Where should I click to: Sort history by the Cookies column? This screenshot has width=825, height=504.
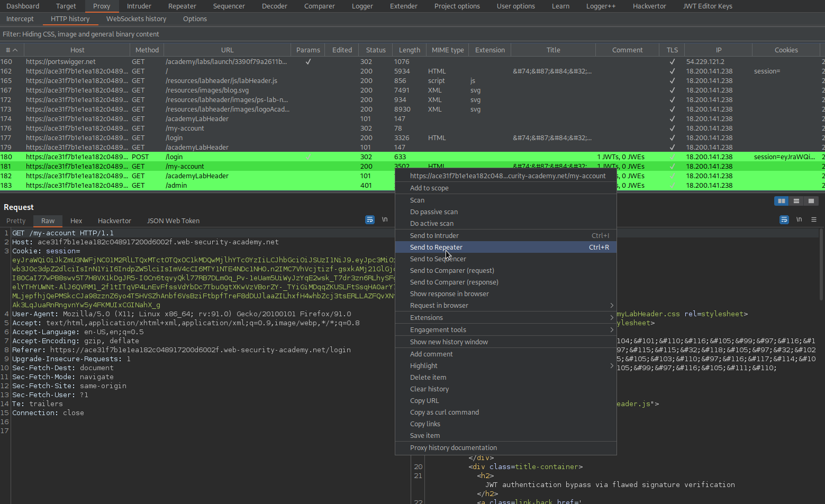click(786, 50)
